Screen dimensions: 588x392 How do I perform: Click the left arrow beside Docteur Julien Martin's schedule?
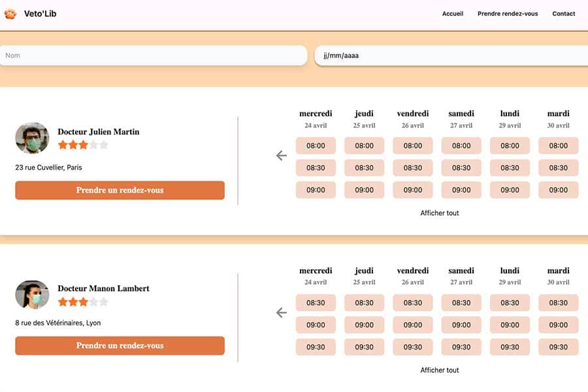281,155
